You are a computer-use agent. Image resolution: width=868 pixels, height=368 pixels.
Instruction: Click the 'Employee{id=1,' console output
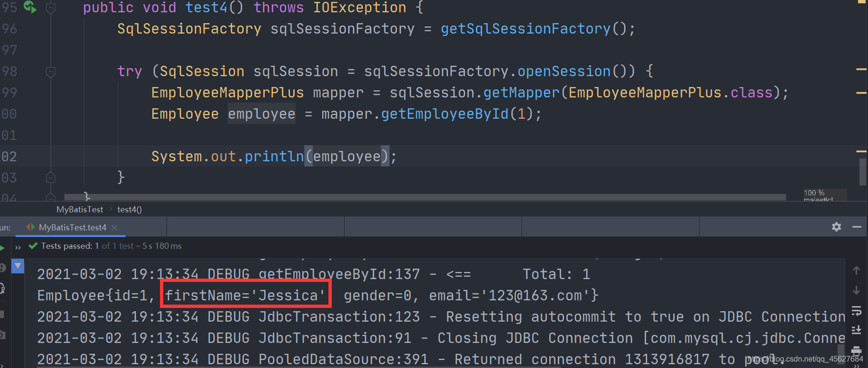coord(96,296)
